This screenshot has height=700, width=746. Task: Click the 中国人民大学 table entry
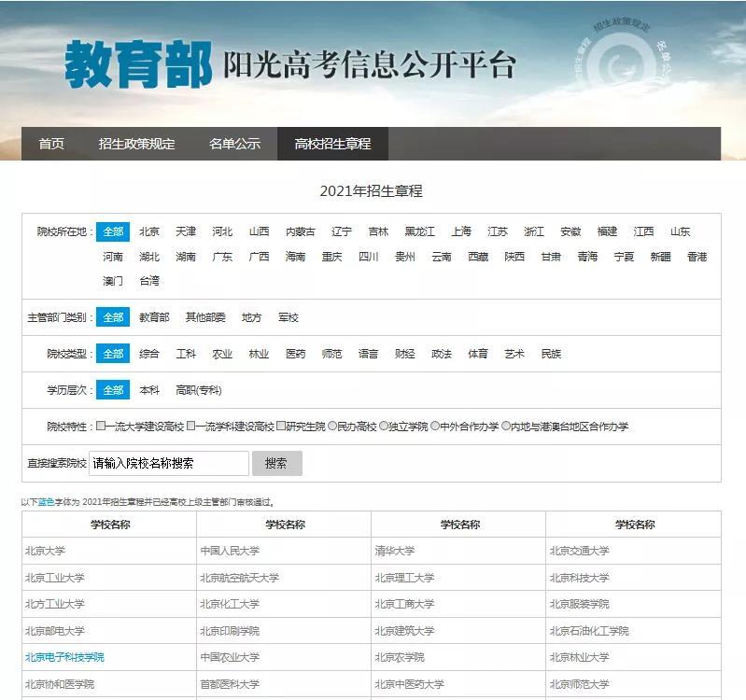click(230, 551)
